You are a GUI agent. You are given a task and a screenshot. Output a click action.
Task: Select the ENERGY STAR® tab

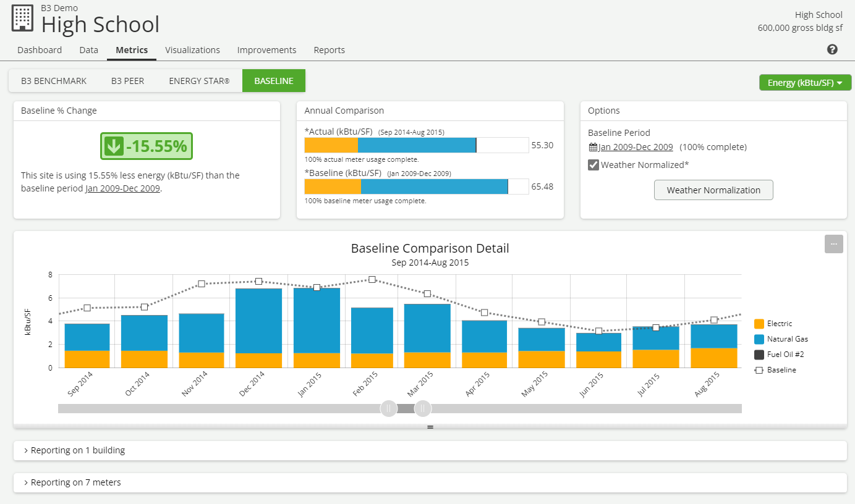[199, 81]
